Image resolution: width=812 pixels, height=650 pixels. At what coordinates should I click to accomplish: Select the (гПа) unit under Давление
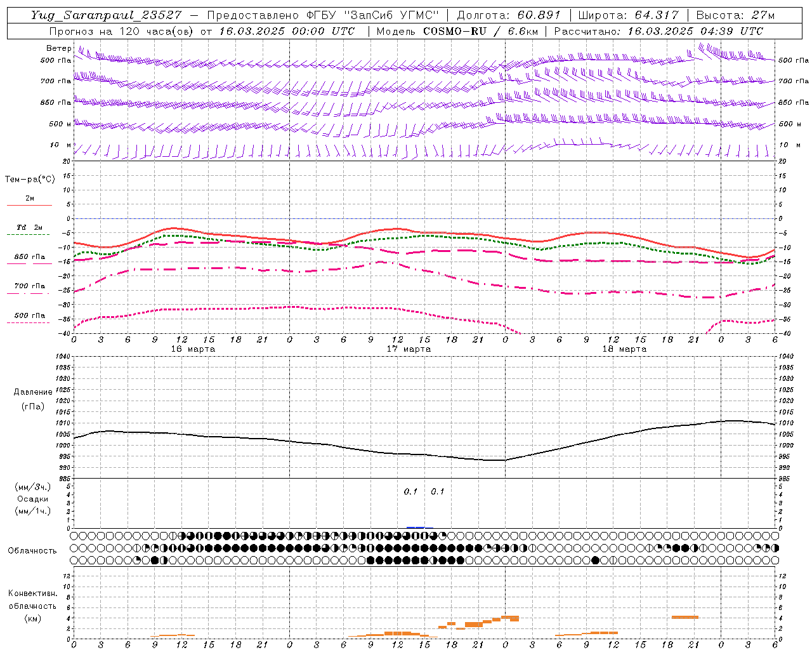tap(33, 406)
